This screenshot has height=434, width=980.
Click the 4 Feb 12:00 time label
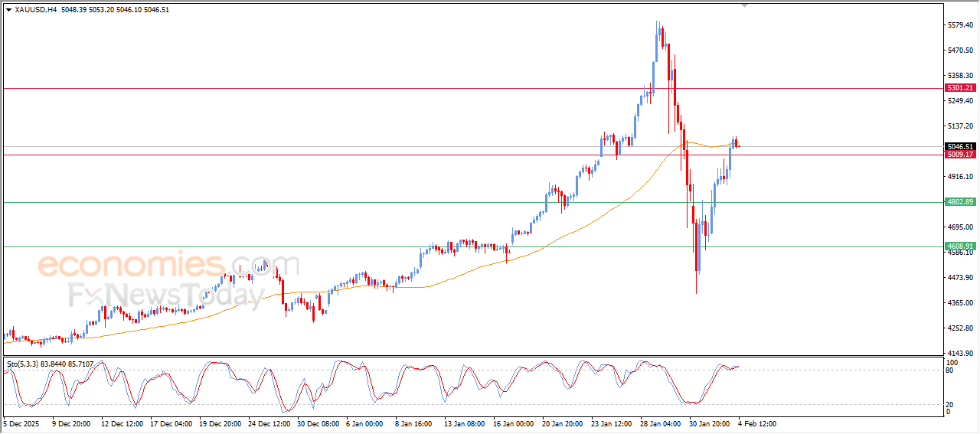pos(756,423)
